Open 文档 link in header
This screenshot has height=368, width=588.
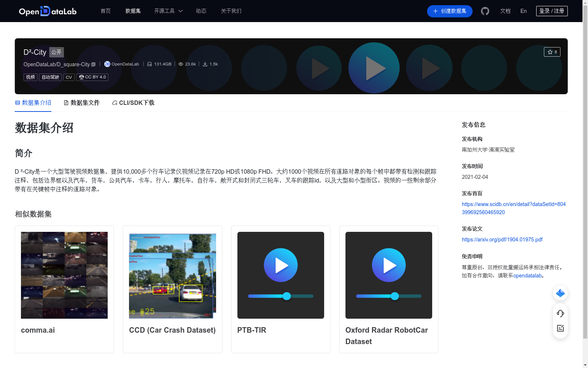505,11
